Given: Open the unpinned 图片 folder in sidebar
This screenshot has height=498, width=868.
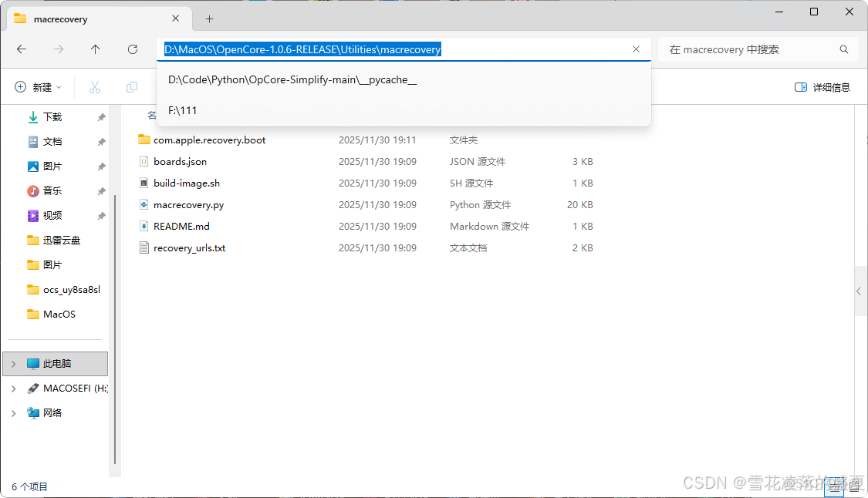Looking at the screenshot, I should 52,265.
